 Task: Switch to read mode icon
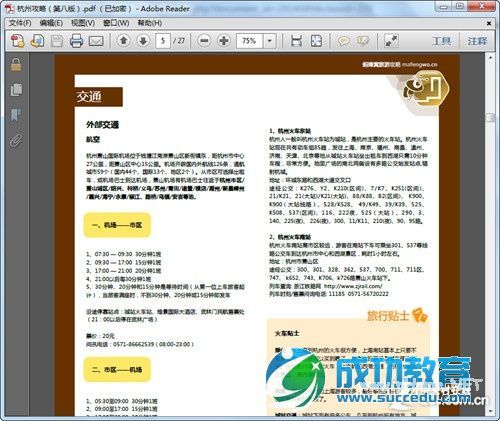coord(391,41)
